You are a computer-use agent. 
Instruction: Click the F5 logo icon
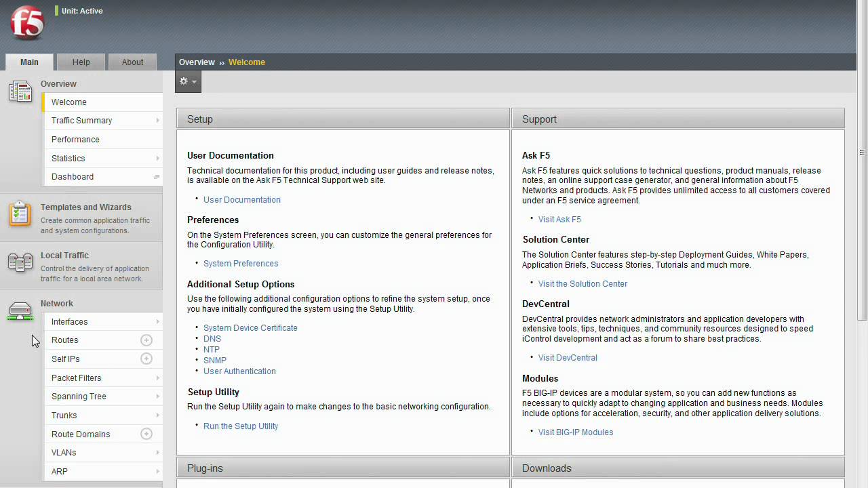coord(27,23)
